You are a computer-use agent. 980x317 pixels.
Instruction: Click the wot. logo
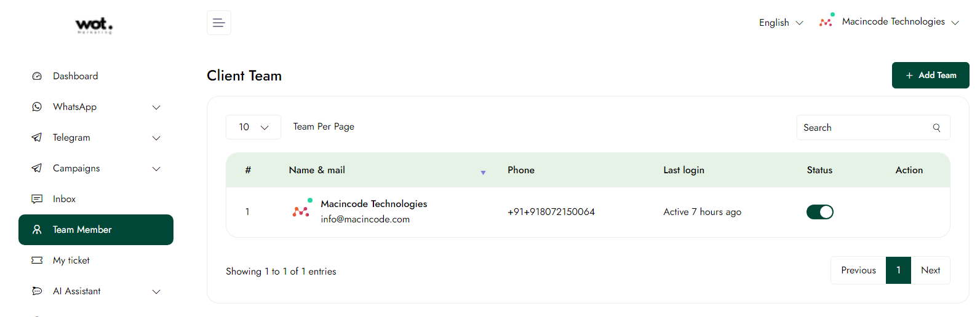point(94,25)
